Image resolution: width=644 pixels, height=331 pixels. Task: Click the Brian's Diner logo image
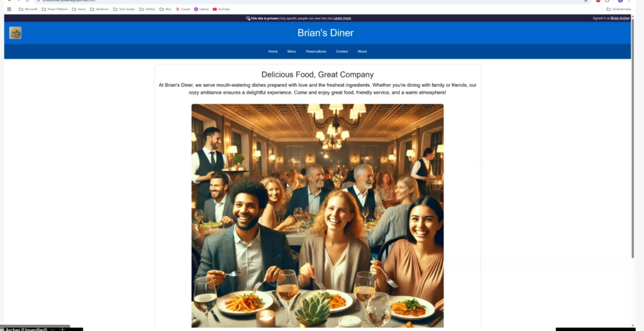click(15, 33)
